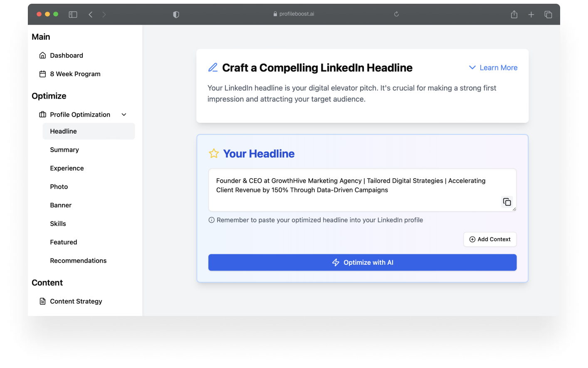
Task: Click the Dashboard home icon
Action: point(42,55)
